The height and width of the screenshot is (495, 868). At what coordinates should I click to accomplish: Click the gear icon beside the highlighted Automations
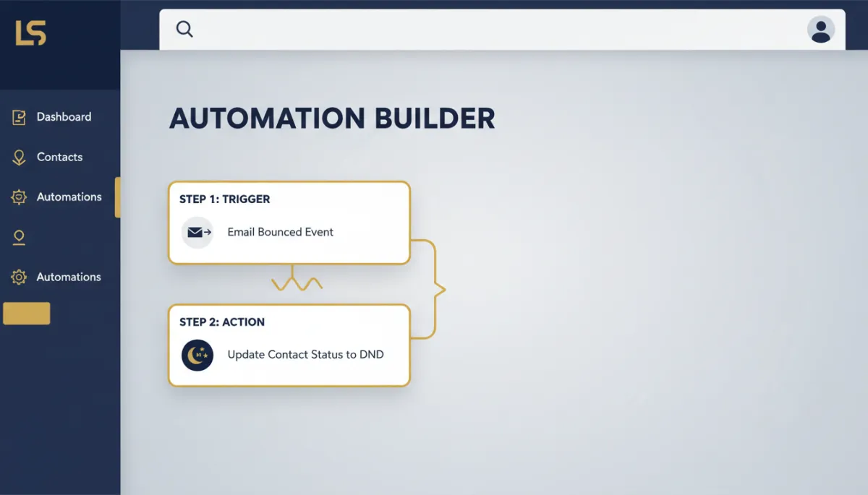(20, 197)
